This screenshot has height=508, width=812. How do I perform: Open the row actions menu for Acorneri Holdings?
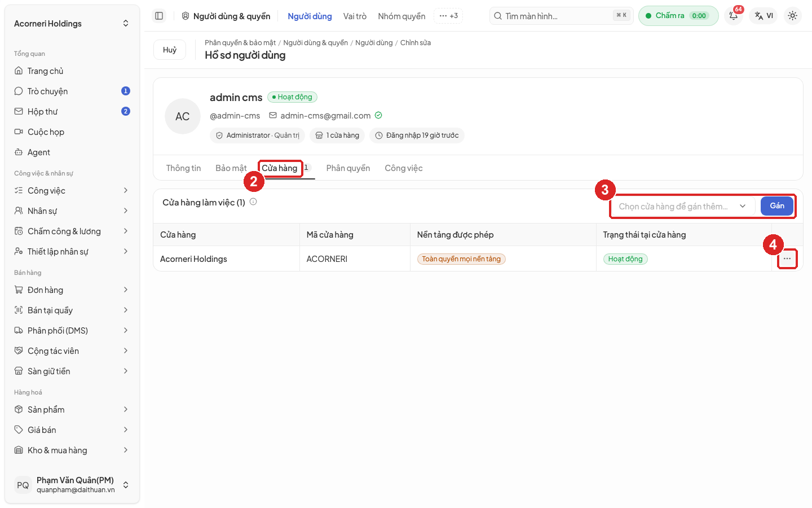(787, 259)
